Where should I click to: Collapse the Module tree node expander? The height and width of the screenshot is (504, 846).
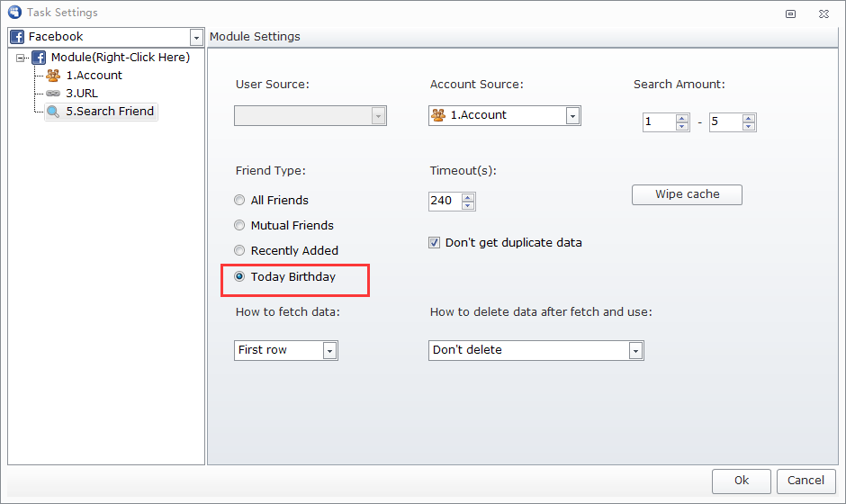(21, 58)
